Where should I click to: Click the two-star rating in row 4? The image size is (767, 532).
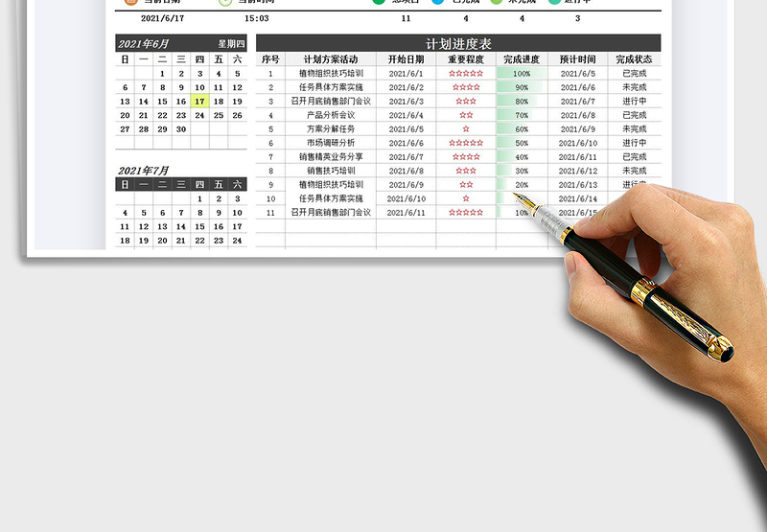pos(466,115)
